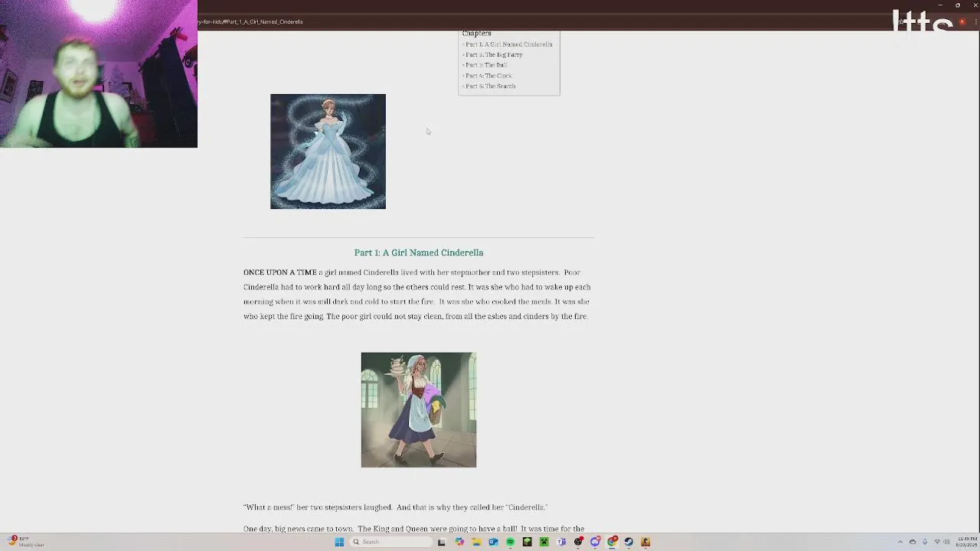Open Microsoft Teams from the taskbar

point(561,542)
